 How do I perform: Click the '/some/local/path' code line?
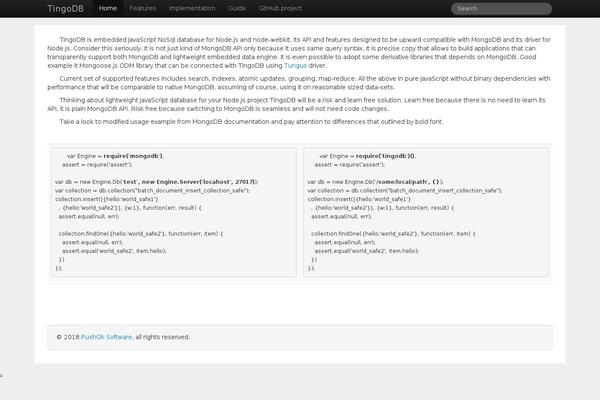pos(375,182)
